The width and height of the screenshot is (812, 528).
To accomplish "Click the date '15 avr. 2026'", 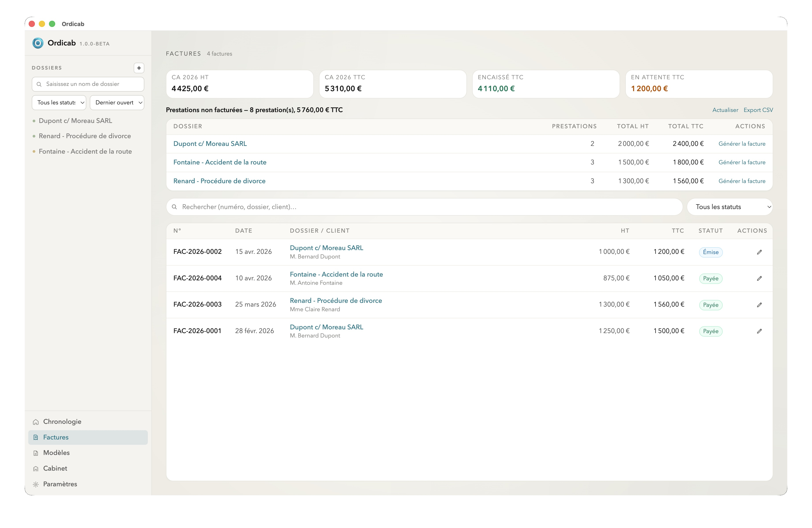I will (x=254, y=252).
